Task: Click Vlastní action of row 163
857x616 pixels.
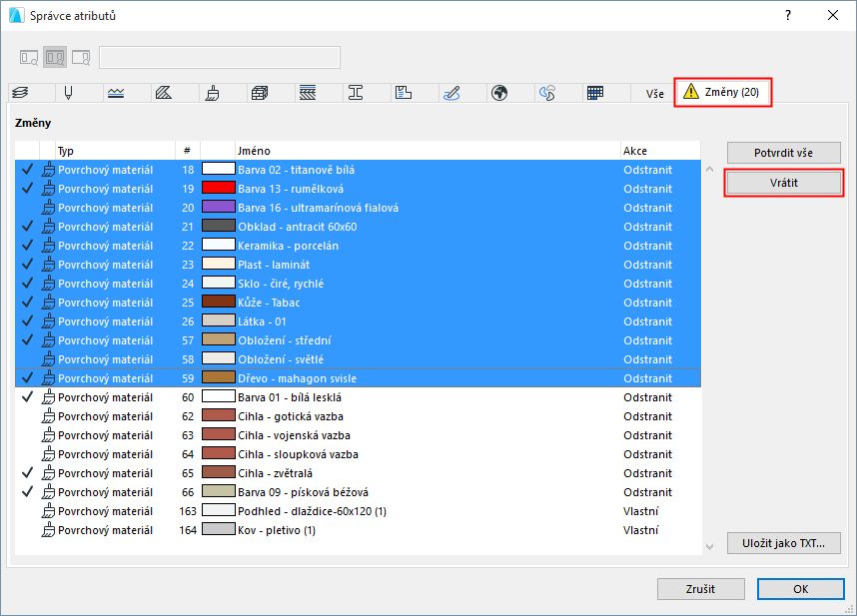Action: (641, 511)
